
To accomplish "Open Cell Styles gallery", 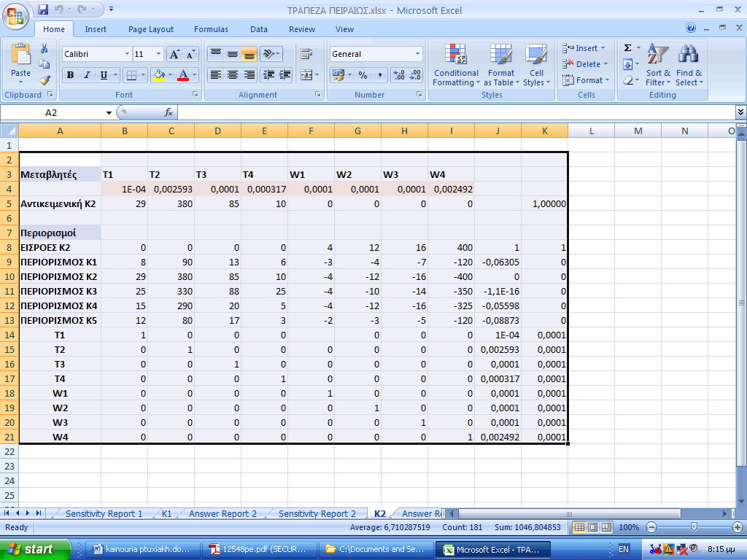I will pyautogui.click(x=536, y=65).
